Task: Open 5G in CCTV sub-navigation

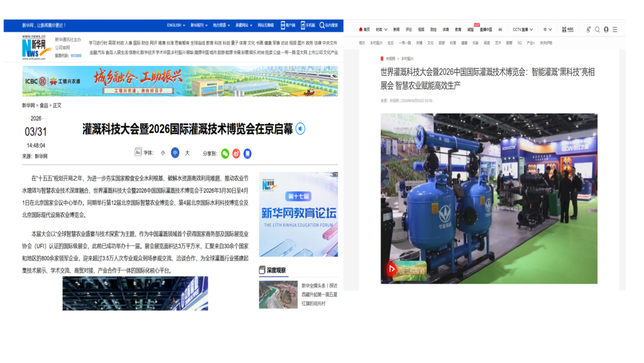Action: [x=519, y=43]
